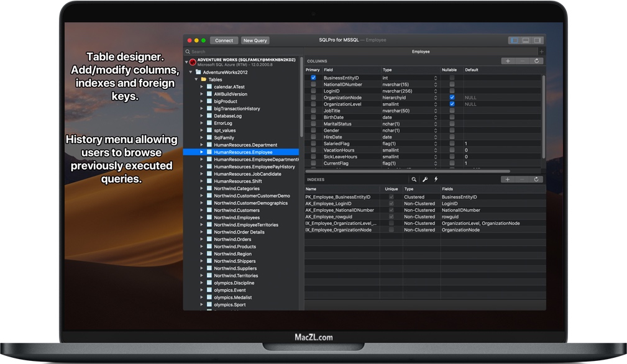Refresh the Columns list
The height and width of the screenshot is (364, 627).
tap(536, 61)
